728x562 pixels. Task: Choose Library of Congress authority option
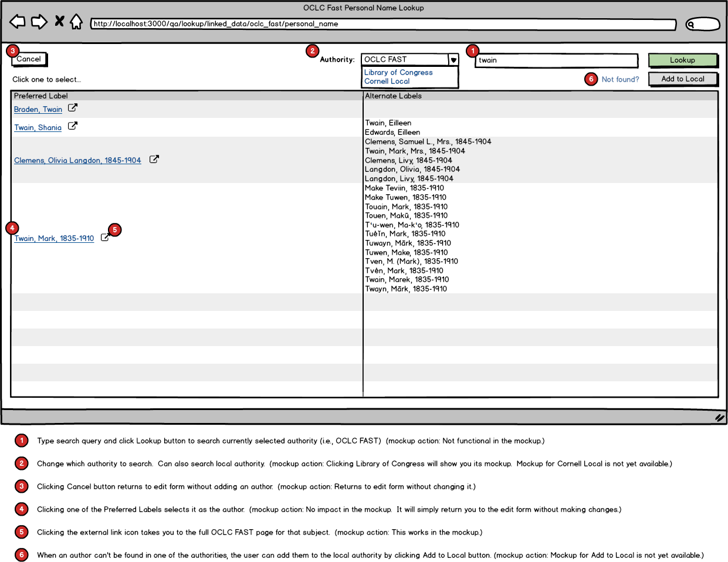point(398,73)
